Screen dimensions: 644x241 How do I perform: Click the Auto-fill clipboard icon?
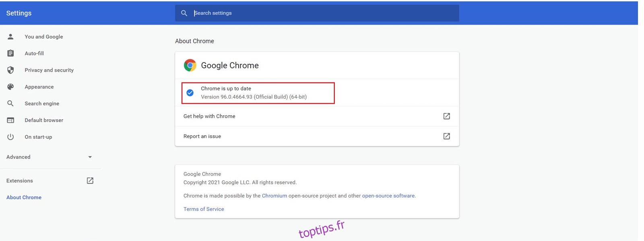coord(10,53)
